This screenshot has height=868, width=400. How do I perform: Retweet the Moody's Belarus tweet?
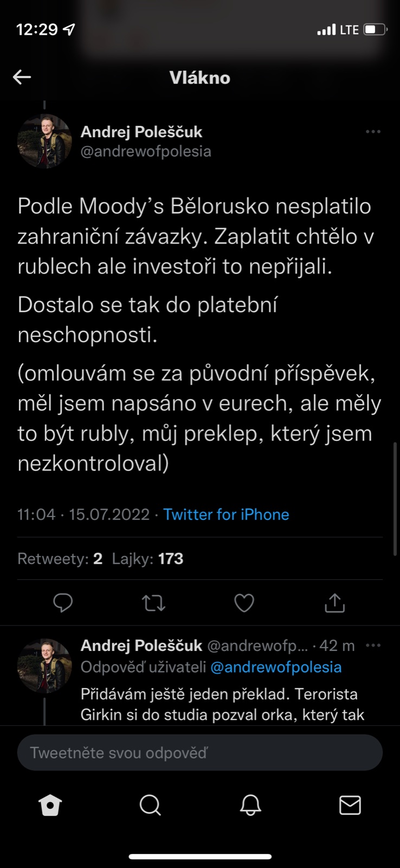point(153,603)
